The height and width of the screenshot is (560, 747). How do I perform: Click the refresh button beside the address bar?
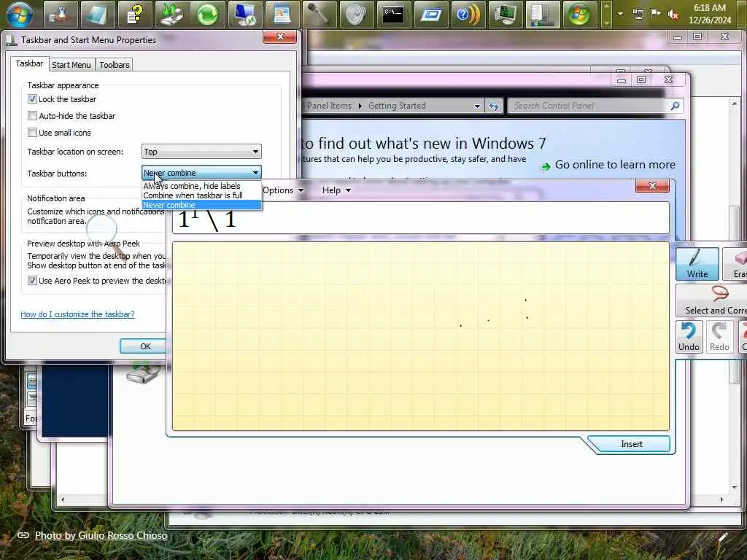pyautogui.click(x=494, y=106)
